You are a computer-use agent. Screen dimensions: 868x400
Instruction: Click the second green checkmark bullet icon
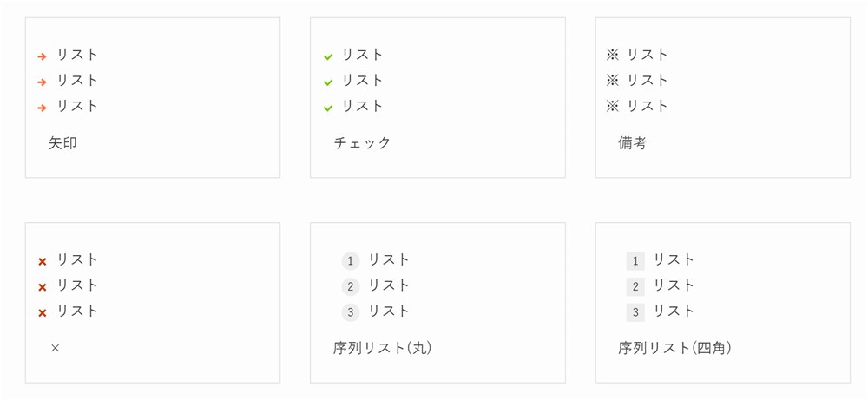tap(328, 82)
